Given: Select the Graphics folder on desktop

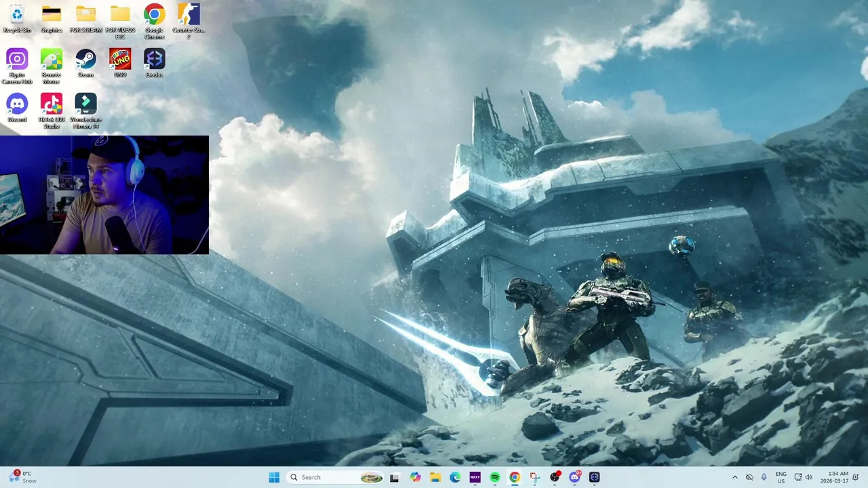Looking at the screenshot, I should click(x=52, y=18).
